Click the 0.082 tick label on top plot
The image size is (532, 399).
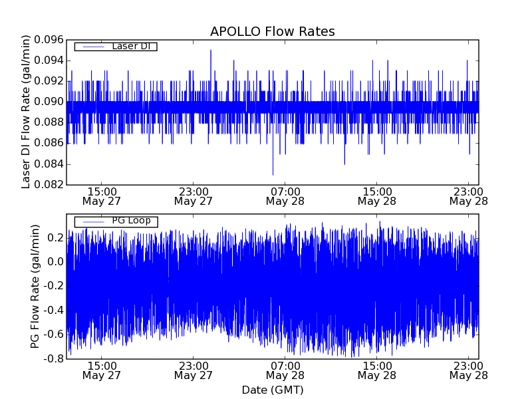point(48,185)
